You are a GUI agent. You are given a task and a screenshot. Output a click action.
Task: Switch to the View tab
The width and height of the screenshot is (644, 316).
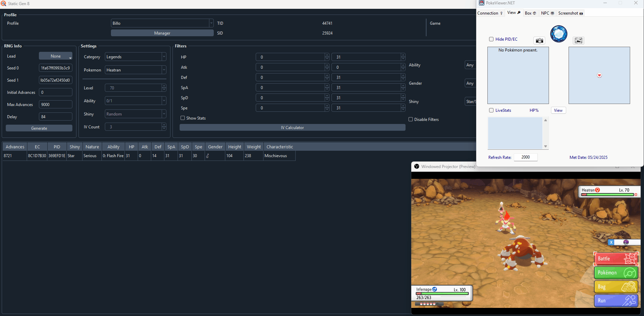(514, 13)
